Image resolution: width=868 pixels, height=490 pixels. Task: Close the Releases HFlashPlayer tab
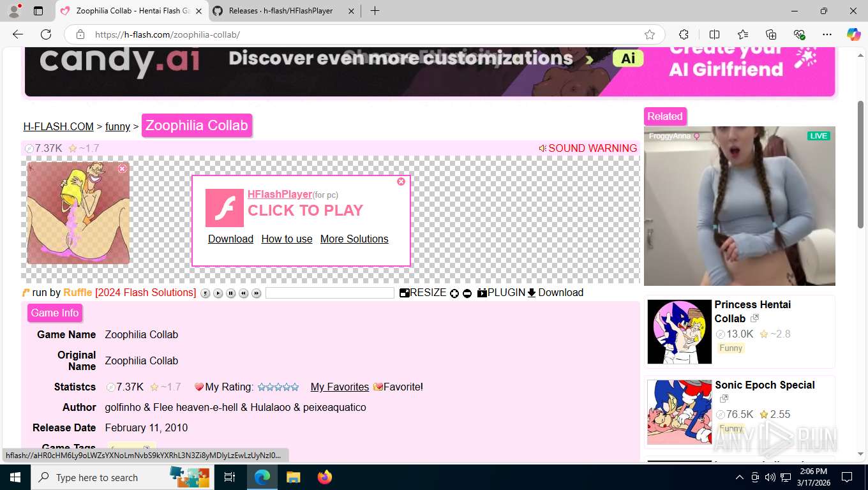(351, 11)
